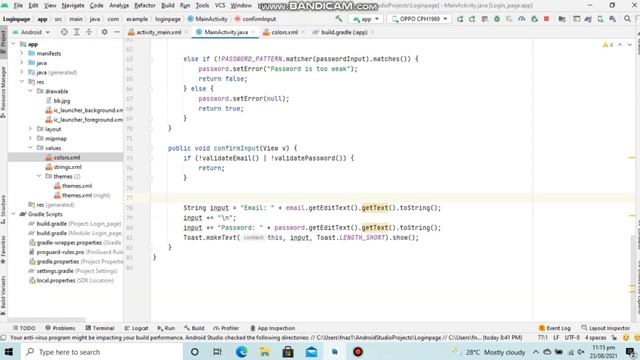Open Mail app from the taskbar
The image size is (640, 360).
coord(311,352)
